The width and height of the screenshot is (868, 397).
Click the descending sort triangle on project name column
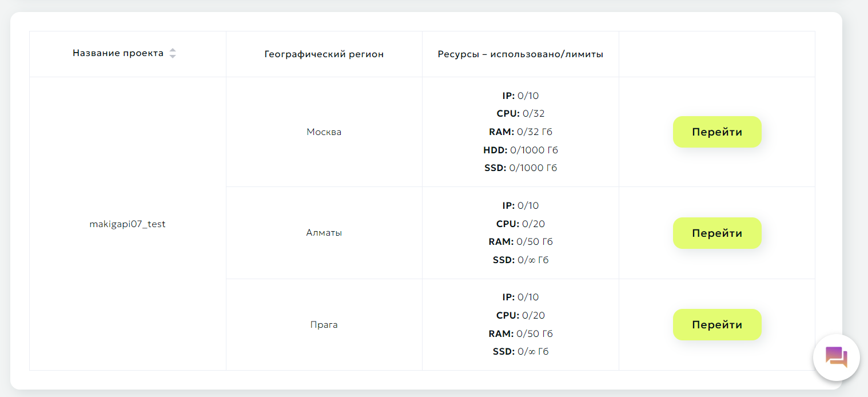coord(173,55)
